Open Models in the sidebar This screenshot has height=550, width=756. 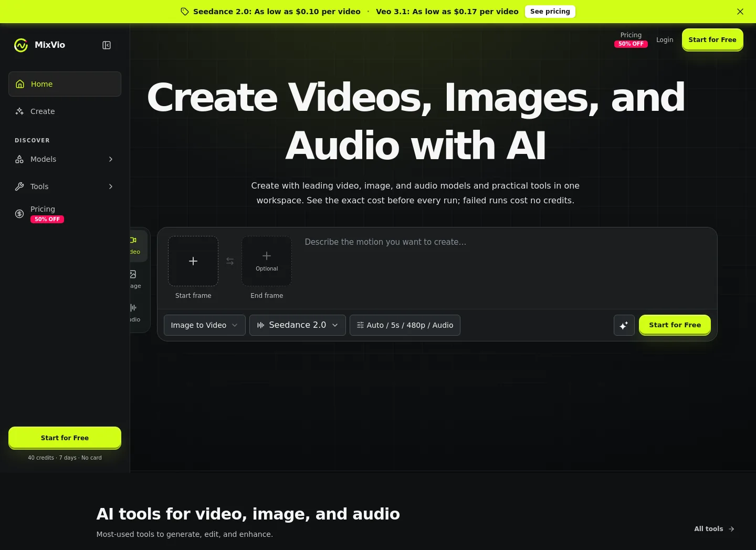coord(65,159)
